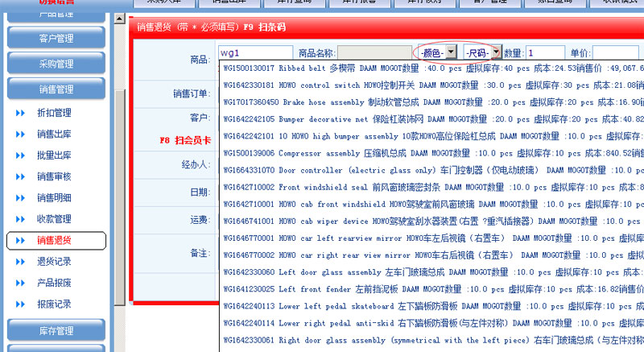Collapse the 销售管理 sidebar section

[56, 89]
